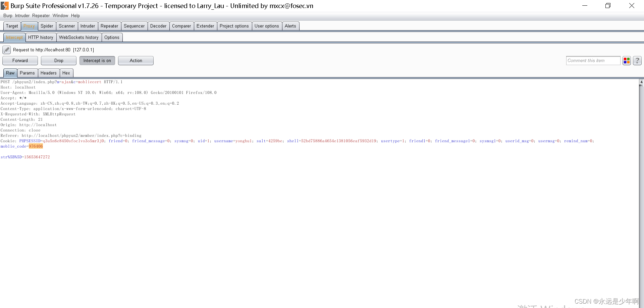This screenshot has height=308, width=644.
Task: Click the Accept-Language header line
Action: click(90, 103)
